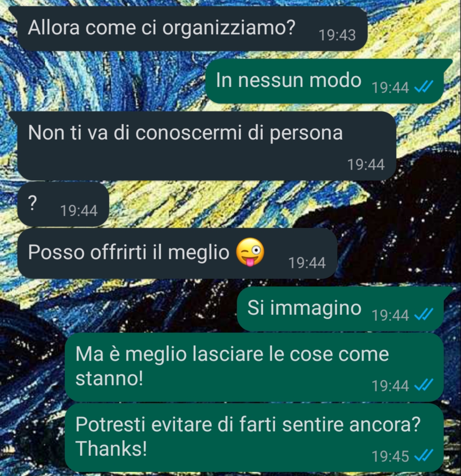Screen dimensions: 461x476
Task: Click the blue read ticks on 'In nessun modo'
Action: [x=424, y=87]
